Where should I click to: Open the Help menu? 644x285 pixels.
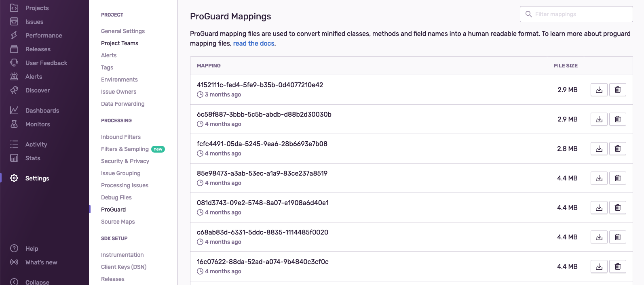coord(32,249)
